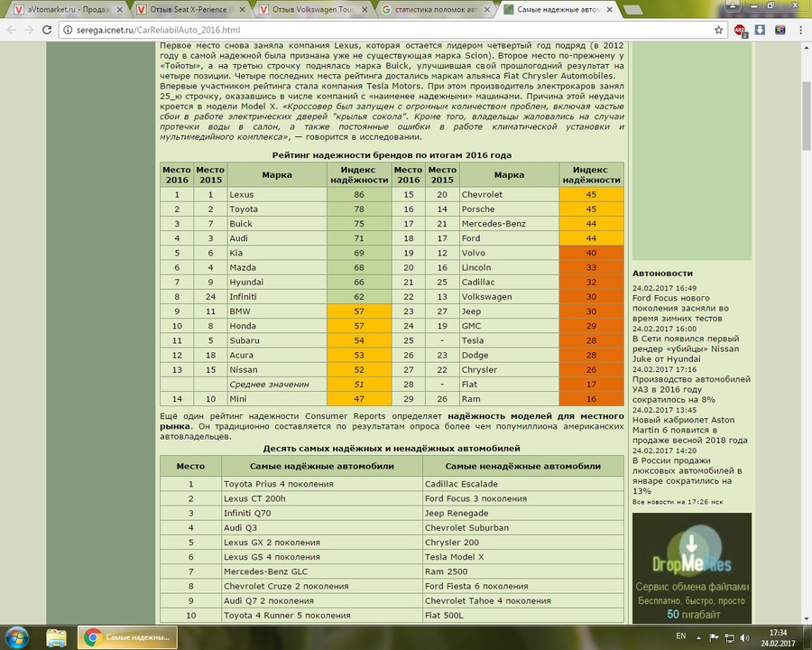
Task: Click the 'Toyota' brand cell
Action: [277, 209]
